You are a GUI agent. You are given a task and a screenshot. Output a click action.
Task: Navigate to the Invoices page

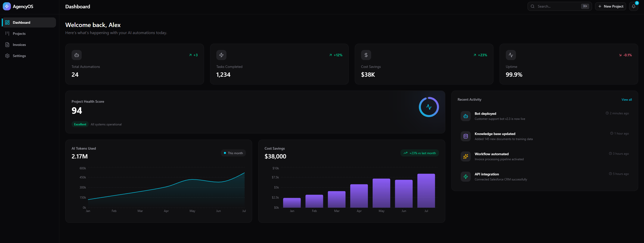19,44
